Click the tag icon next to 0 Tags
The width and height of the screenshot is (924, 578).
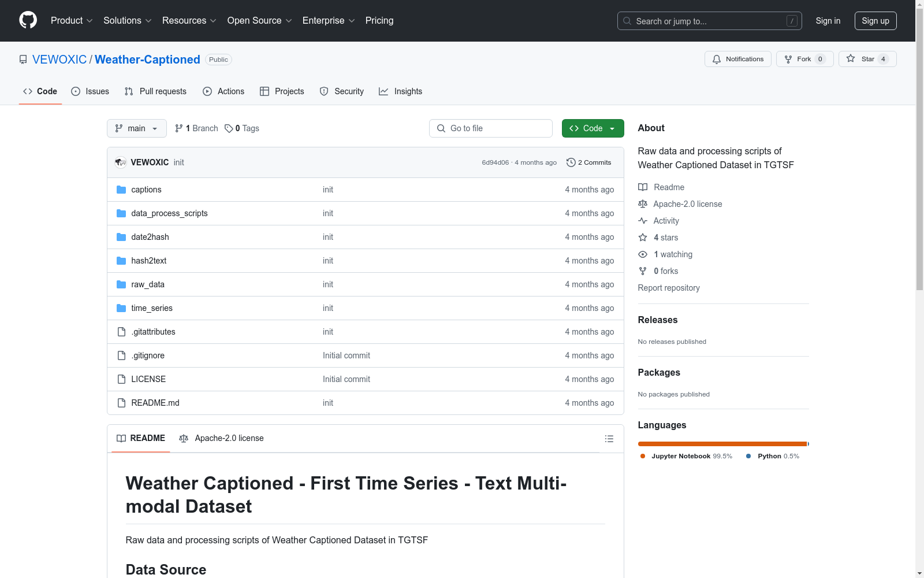(x=229, y=128)
